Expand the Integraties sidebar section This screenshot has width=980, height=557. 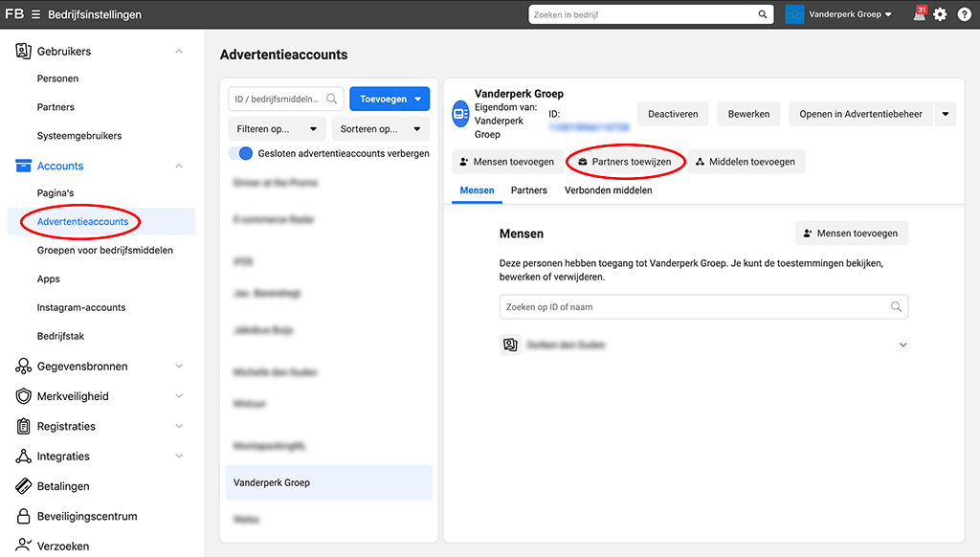point(179,457)
